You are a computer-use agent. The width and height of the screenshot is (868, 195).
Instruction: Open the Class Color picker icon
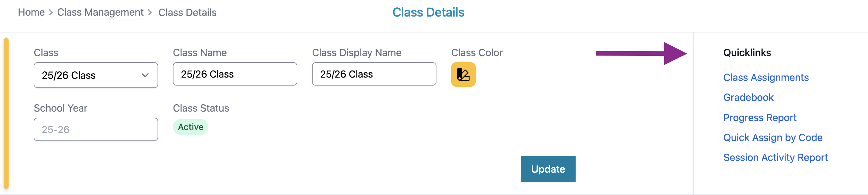[x=463, y=75]
